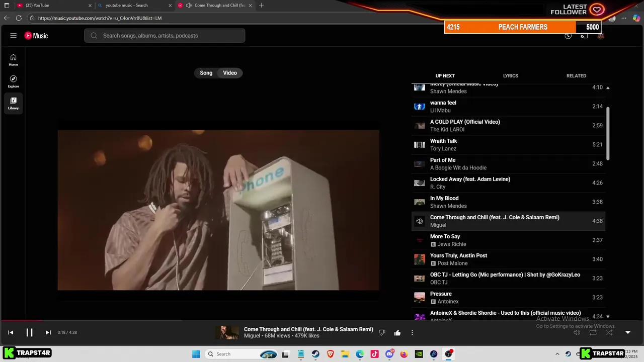The width and height of the screenshot is (644, 362).
Task: Skip to the previous track
Action: point(11,332)
